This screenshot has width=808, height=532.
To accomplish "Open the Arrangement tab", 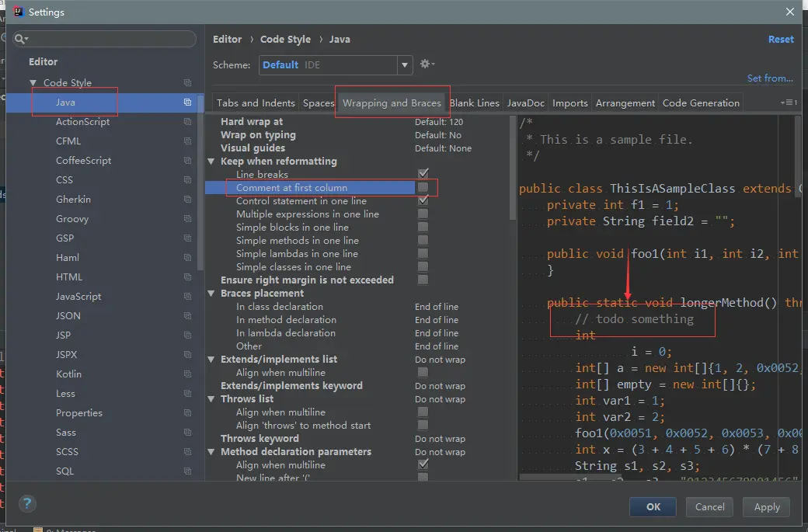I will [625, 103].
